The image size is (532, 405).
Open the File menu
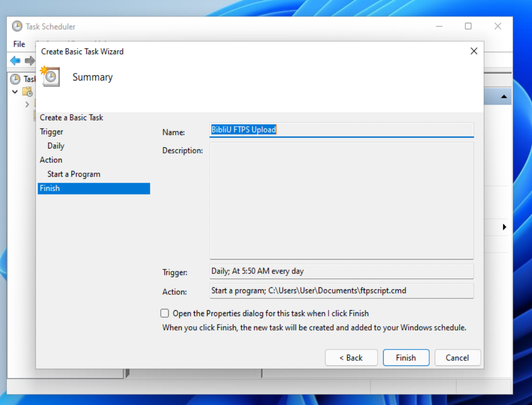click(19, 44)
